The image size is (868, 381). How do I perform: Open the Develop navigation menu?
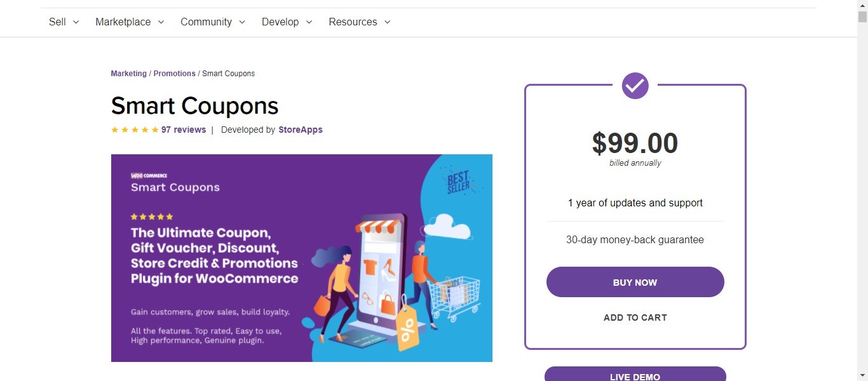pyautogui.click(x=287, y=22)
